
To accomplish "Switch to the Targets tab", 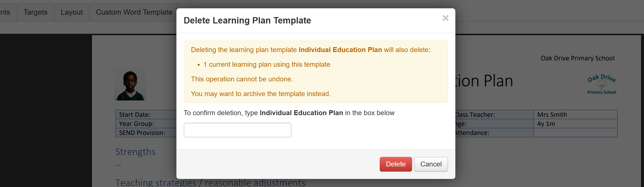I will coord(35,12).
